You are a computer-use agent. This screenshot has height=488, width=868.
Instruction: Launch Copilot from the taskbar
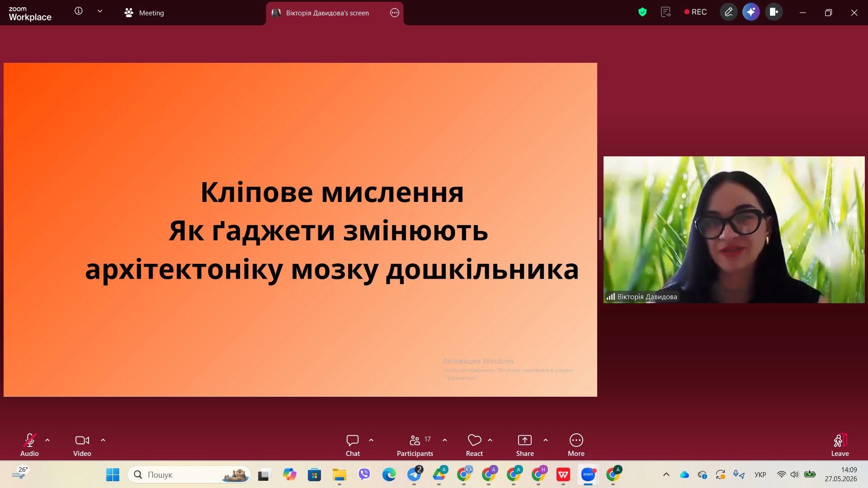(x=289, y=475)
